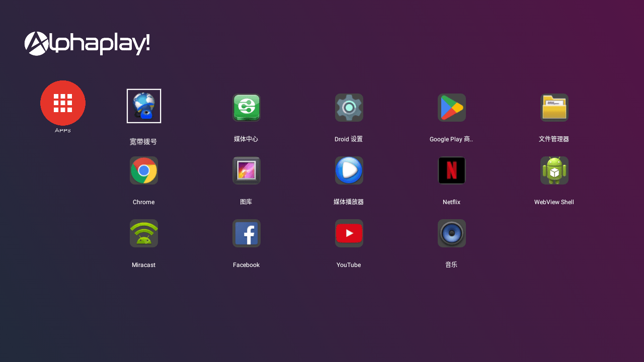Select the "Google Play 商.." label
Image resolution: width=644 pixels, height=362 pixels.
451,139
